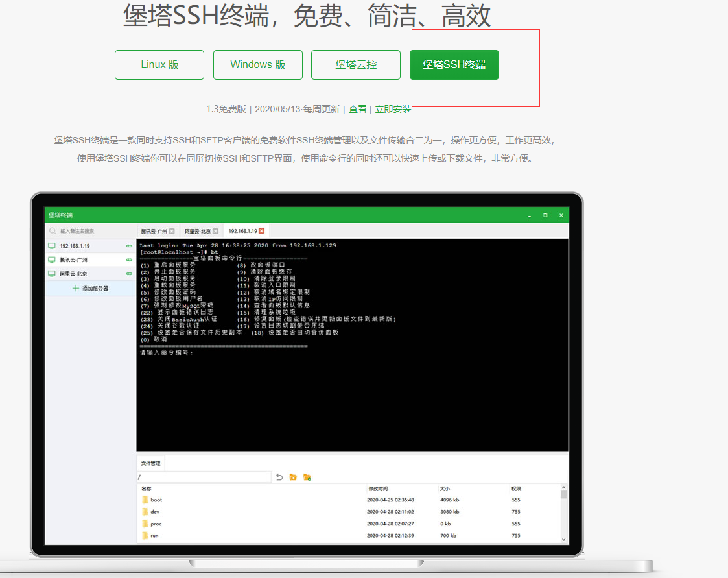The image size is (728, 578).
Task: Click the 立即安装 link
Action: [393, 109]
